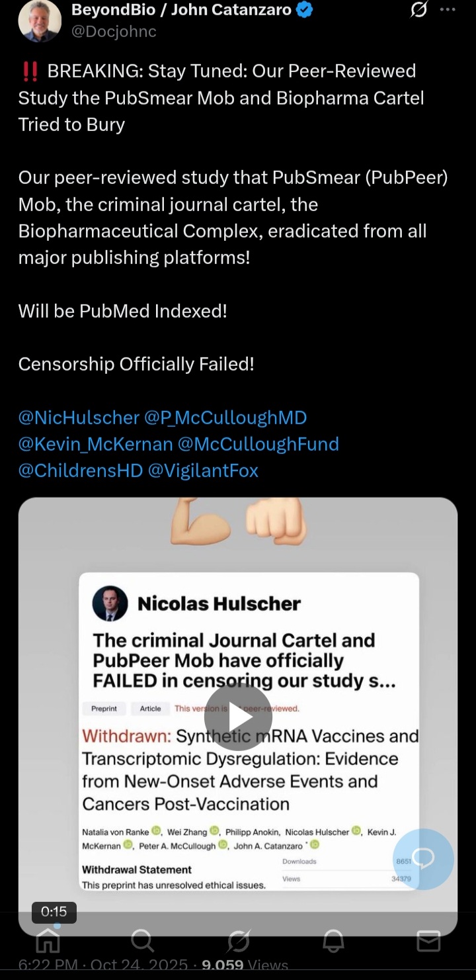Open John Catanzaro's profile picture
This screenshot has height=980, width=476.
click(40, 21)
